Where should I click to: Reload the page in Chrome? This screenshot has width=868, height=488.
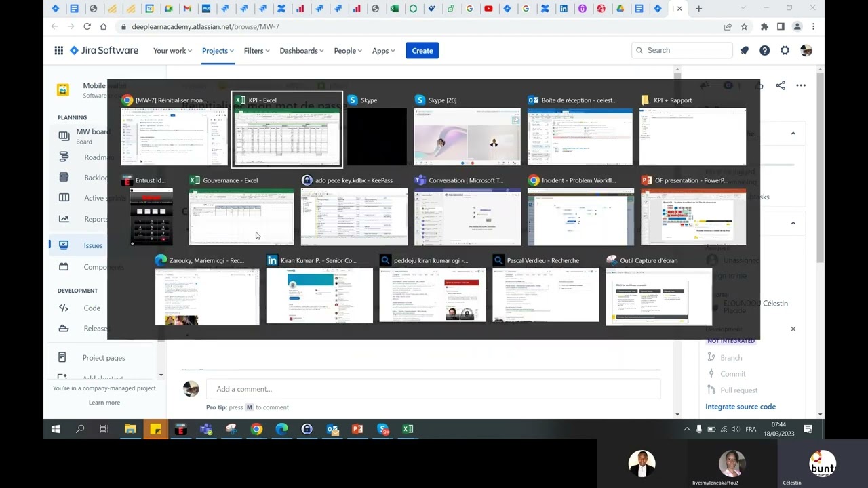[x=87, y=26]
